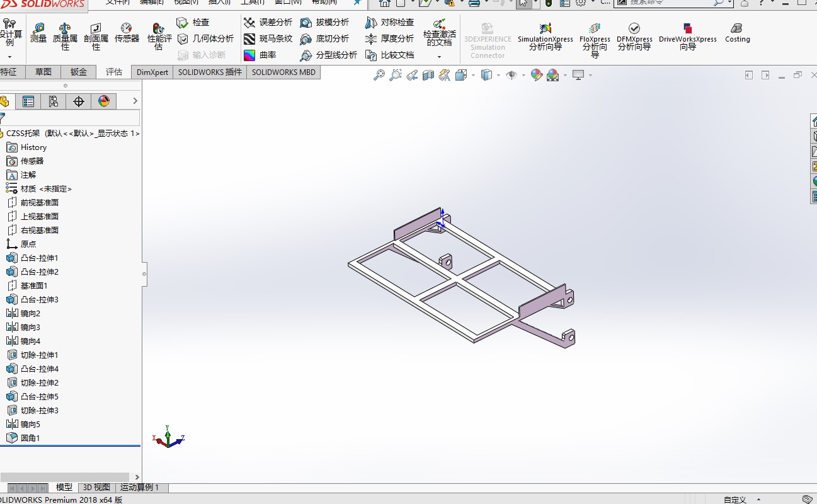Click the 传感器 sensor tool
Screen dimensions: 817x504
(127, 33)
